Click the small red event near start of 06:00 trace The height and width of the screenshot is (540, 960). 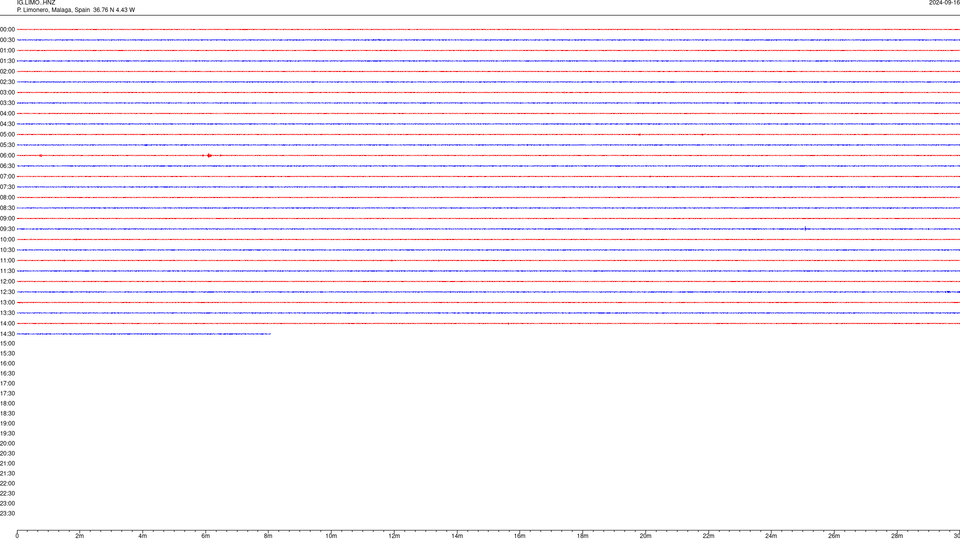pyautogui.click(x=41, y=156)
